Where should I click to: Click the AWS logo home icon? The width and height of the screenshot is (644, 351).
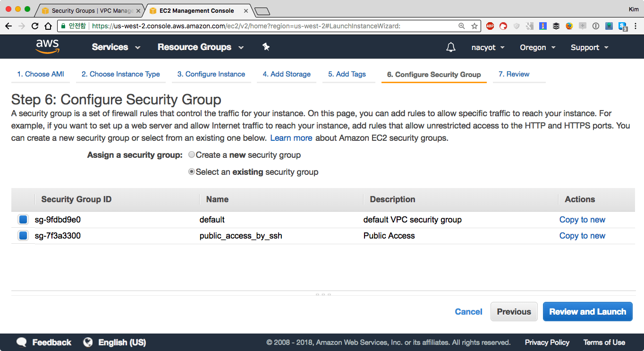pyautogui.click(x=47, y=46)
